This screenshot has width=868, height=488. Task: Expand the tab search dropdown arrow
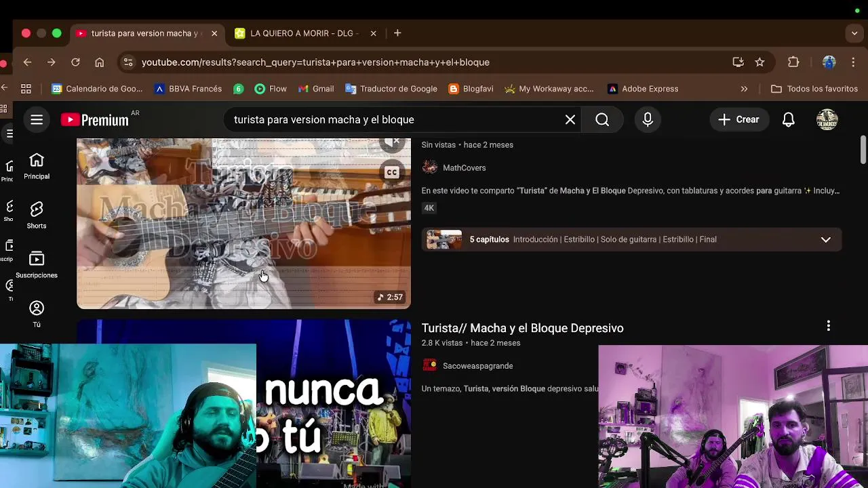854,33
